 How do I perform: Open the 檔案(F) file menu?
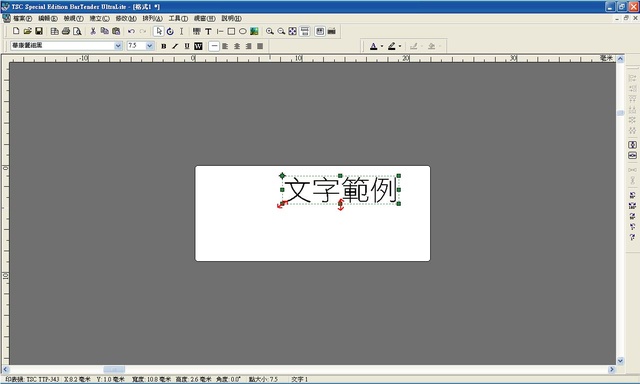[x=22, y=18]
